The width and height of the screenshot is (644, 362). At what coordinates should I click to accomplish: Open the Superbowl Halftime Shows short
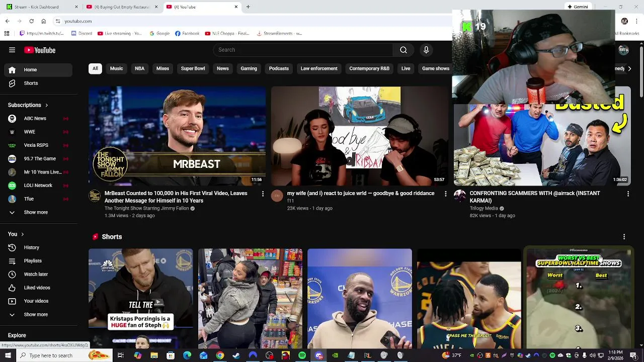pos(579,299)
